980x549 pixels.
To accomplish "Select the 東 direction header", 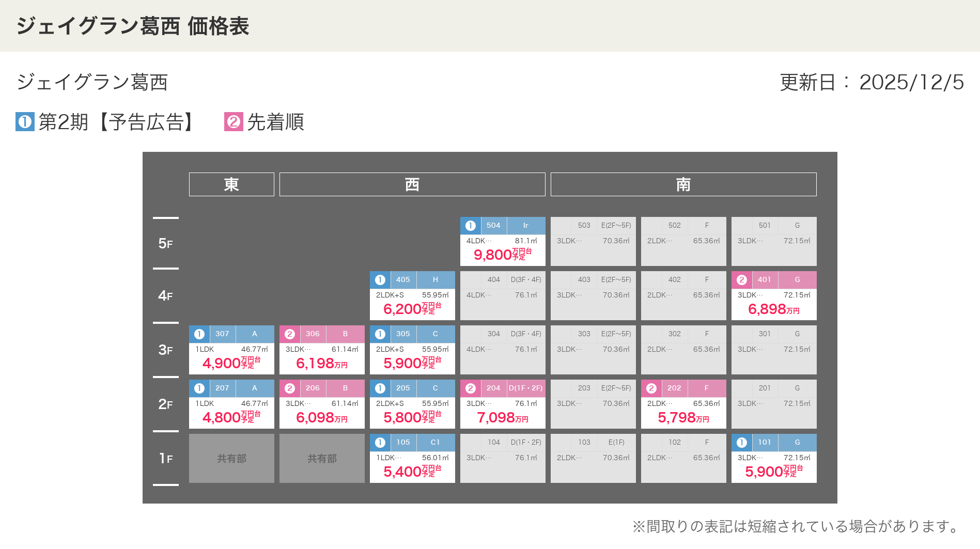I will coord(231,184).
